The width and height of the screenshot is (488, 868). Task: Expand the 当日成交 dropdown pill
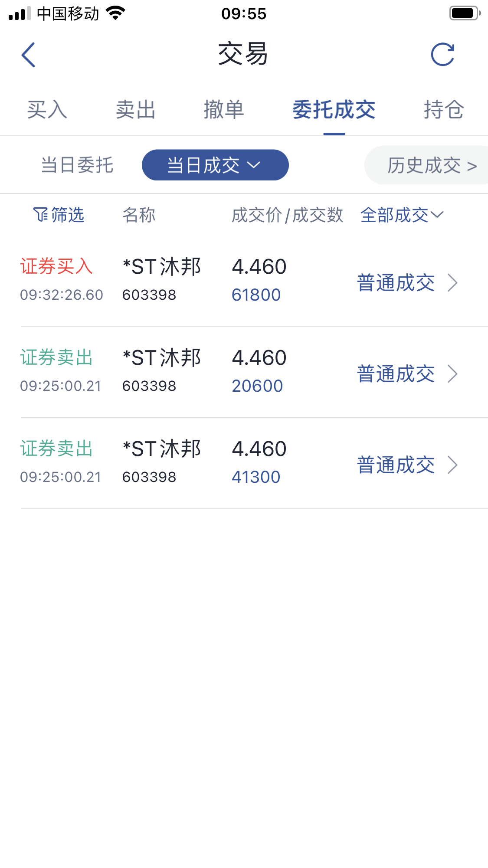pos(215,165)
